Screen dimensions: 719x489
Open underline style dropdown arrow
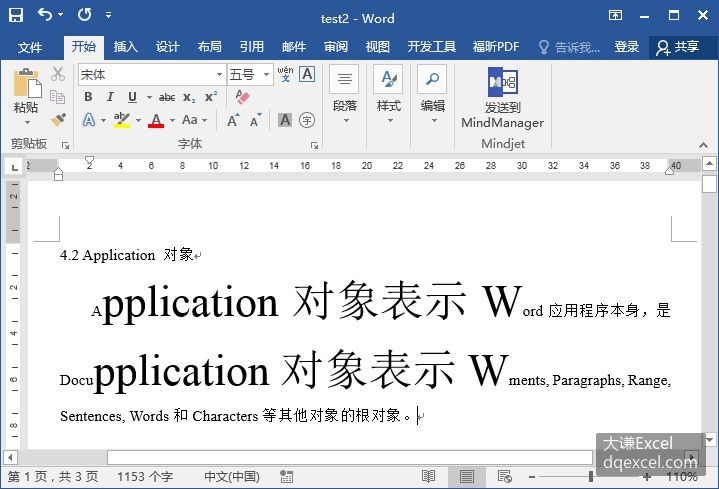(x=149, y=97)
